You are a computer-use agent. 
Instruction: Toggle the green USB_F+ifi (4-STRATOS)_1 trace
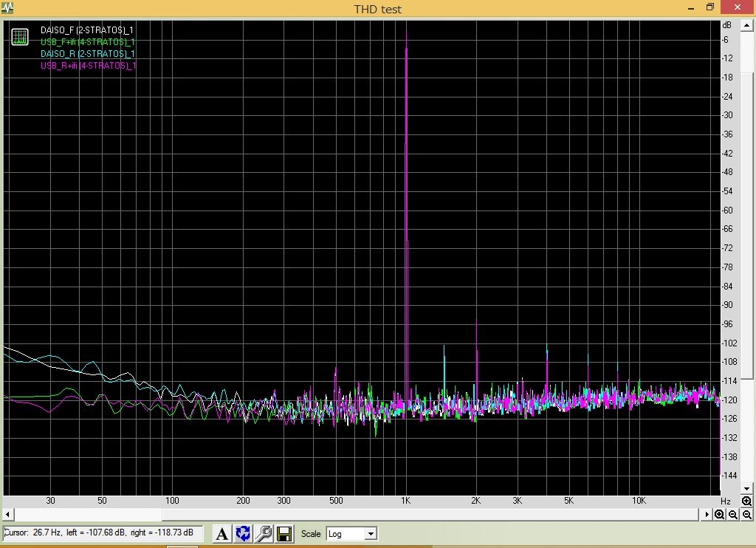click(x=87, y=42)
